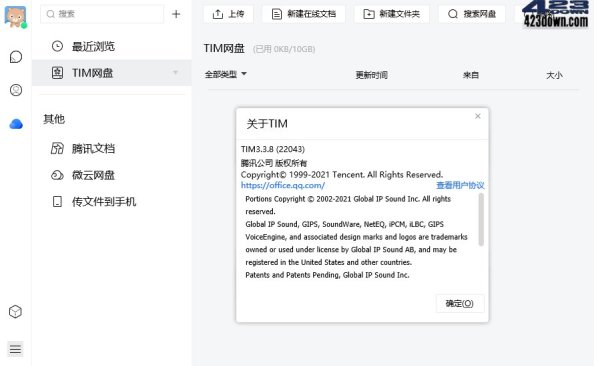Screen dimensions: 594x366
Task: Open the https://office.qq.com/ link
Action: 283,185
